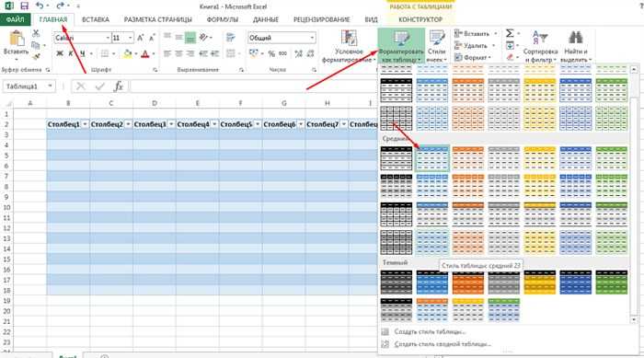This screenshot has height=358, width=644.
Task: Open Find and Select binoculars icon
Action: pyautogui.click(x=575, y=38)
